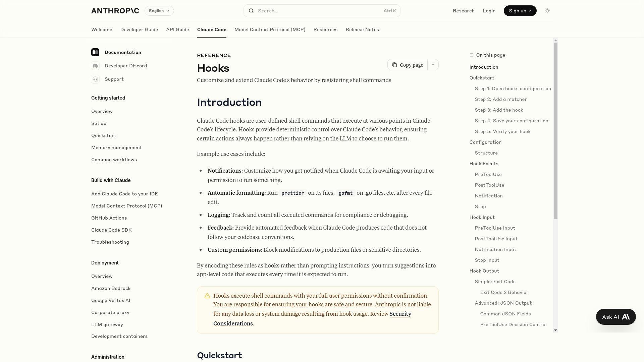Screen dimensions: 644x362
Task: Click the Login link
Action: (489, 11)
